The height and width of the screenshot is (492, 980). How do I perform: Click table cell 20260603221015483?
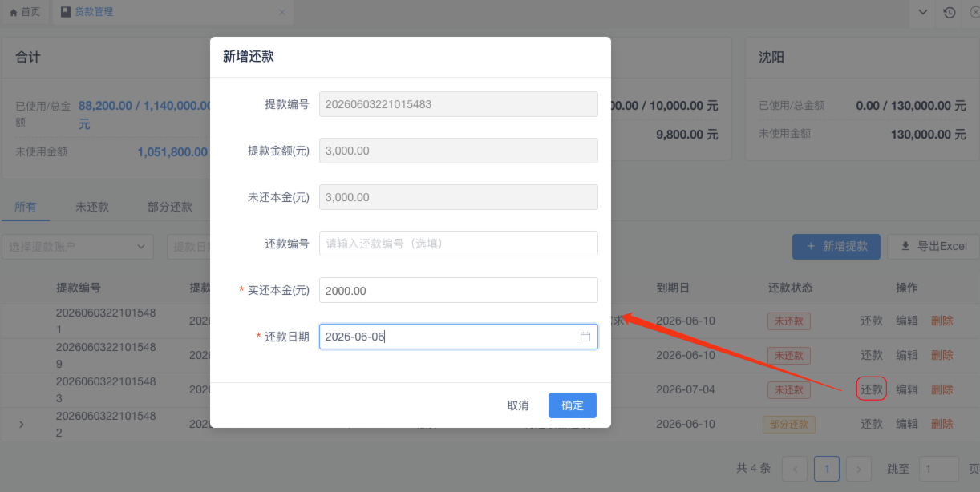106,389
